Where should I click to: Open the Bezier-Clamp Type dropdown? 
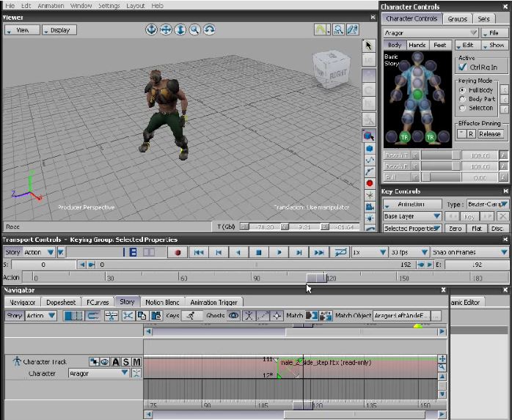pyautogui.click(x=488, y=205)
